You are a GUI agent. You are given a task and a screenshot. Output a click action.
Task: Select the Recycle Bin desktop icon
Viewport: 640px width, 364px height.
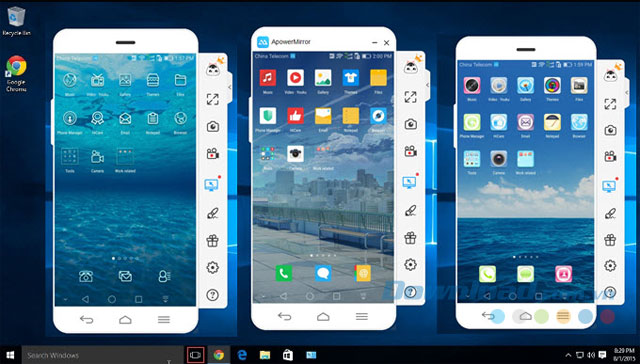tap(16, 21)
